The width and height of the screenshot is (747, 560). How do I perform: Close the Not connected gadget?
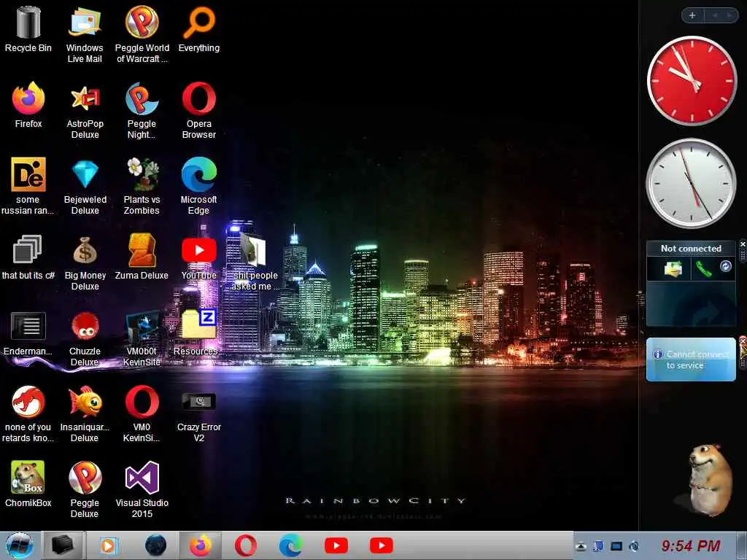[743, 244]
